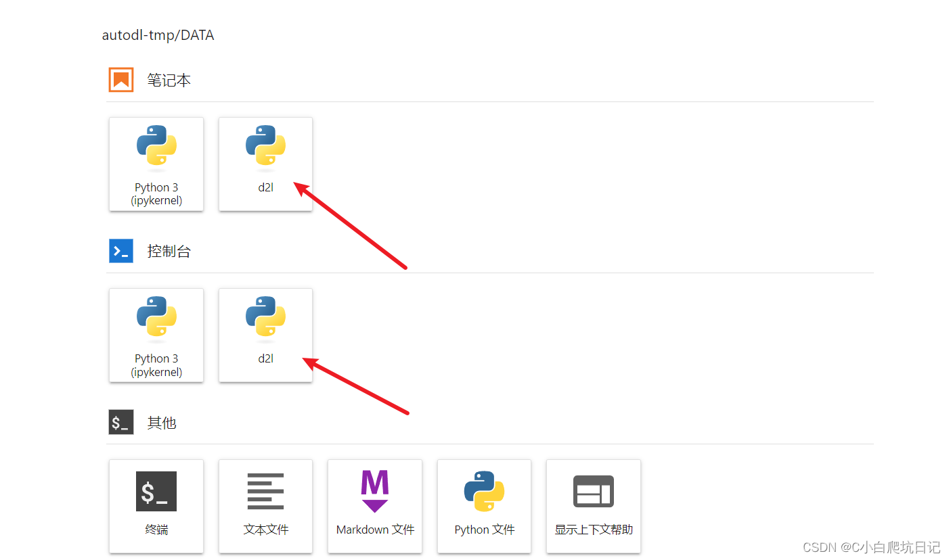The width and height of the screenshot is (951, 560).
Task: Click the 笔记本 section heading
Action: (x=169, y=80)
